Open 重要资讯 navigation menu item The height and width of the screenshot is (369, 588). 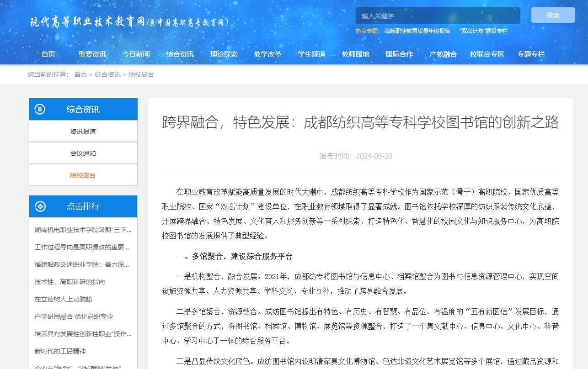tap(92, 54)
